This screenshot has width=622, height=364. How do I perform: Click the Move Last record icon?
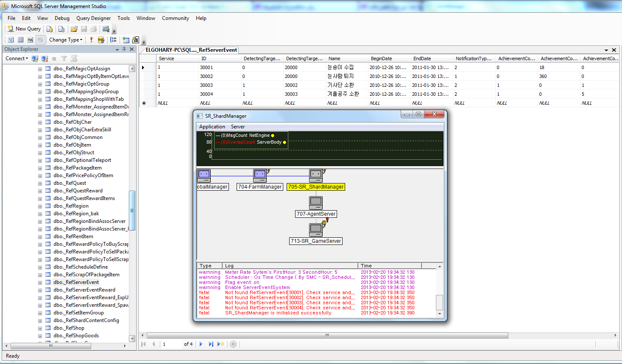[211, 344]
